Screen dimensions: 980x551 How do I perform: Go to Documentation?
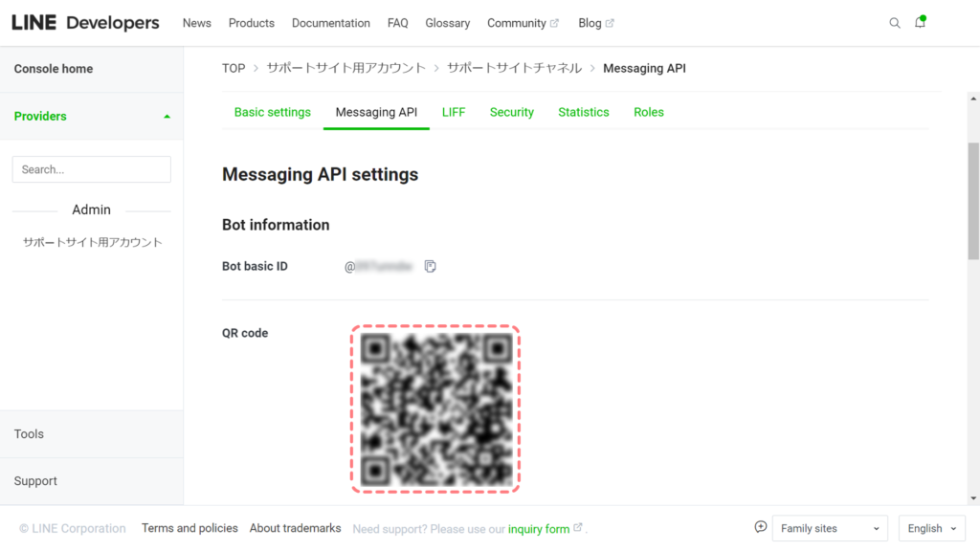point(330,23)
